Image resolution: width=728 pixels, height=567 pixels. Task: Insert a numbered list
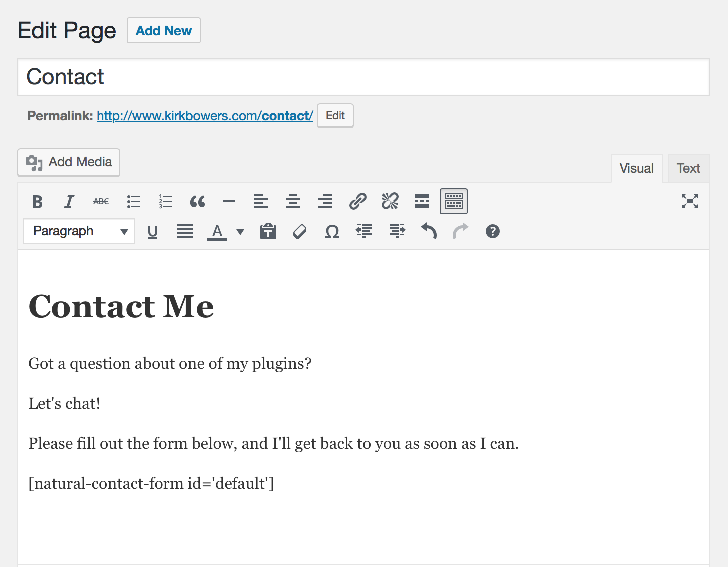[165, 202]
